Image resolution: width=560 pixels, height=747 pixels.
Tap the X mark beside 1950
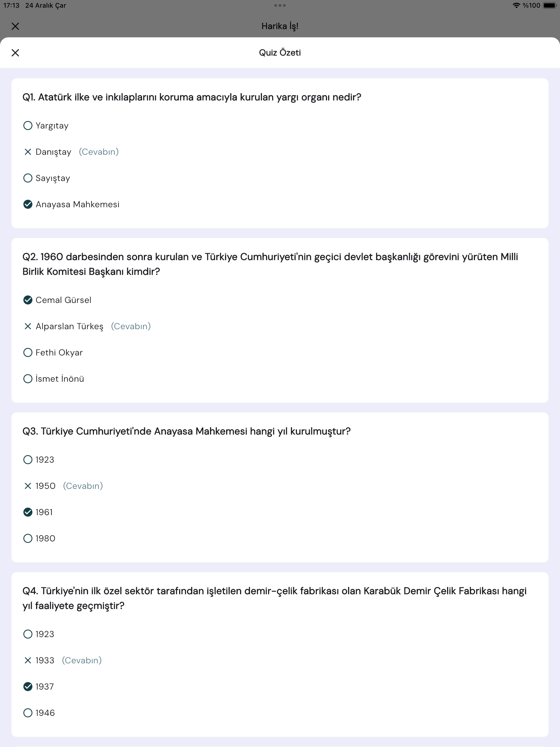28,486
